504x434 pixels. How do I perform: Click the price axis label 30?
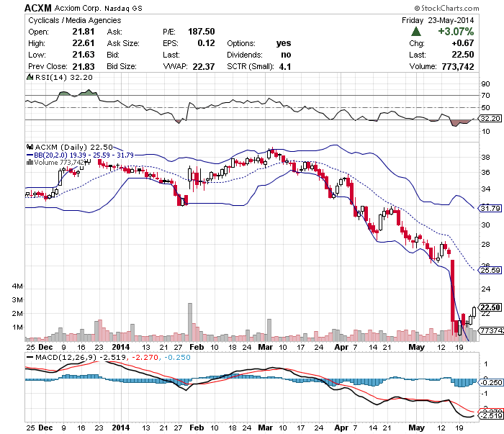pos(485,225)
